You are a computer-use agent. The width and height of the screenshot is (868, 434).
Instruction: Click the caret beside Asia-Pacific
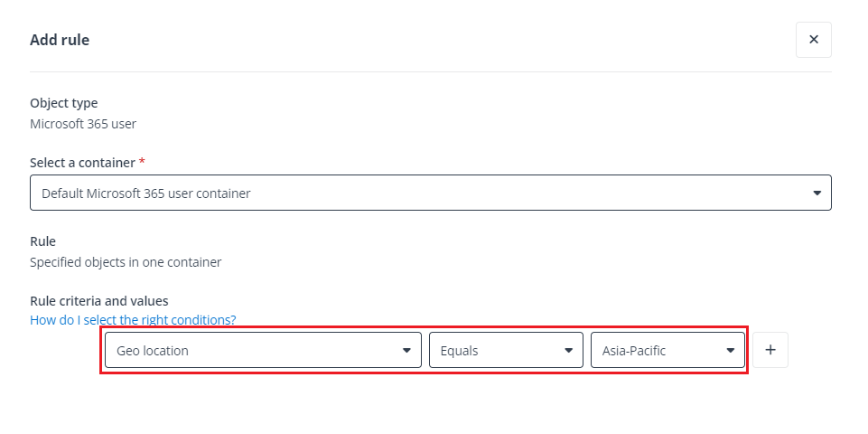click(x=730, y=351)
